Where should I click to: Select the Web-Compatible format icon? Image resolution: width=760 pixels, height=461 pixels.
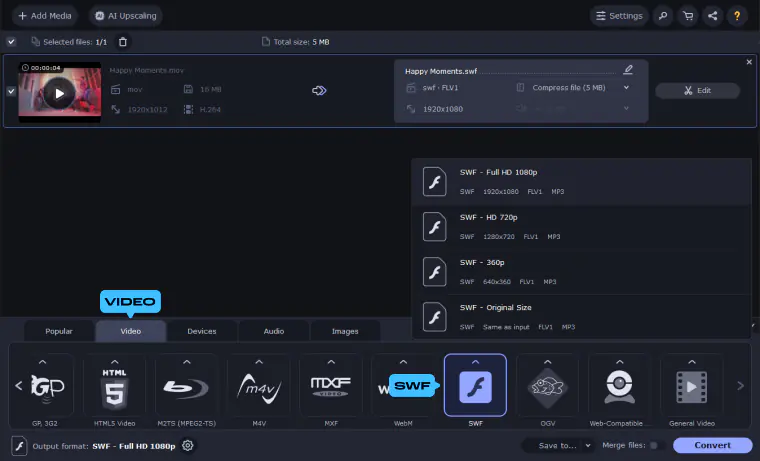619,387
